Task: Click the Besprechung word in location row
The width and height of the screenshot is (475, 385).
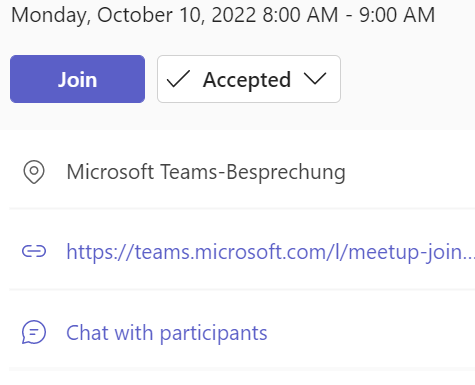Action: pyautogui.click(x=286, y=172)
